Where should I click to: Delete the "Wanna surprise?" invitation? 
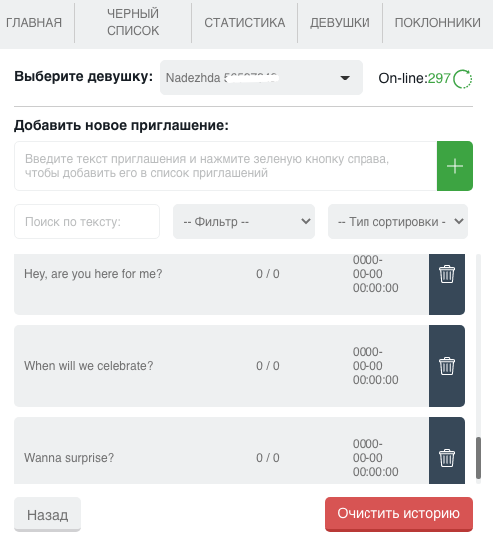click(x=447, y=450)
